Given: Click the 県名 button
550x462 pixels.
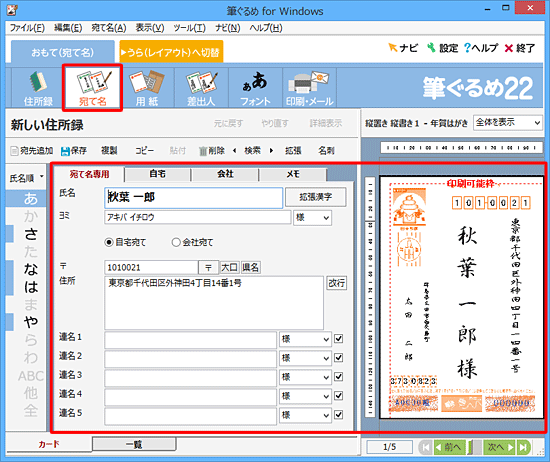Looking at the screenshot, I should point(250,267).
